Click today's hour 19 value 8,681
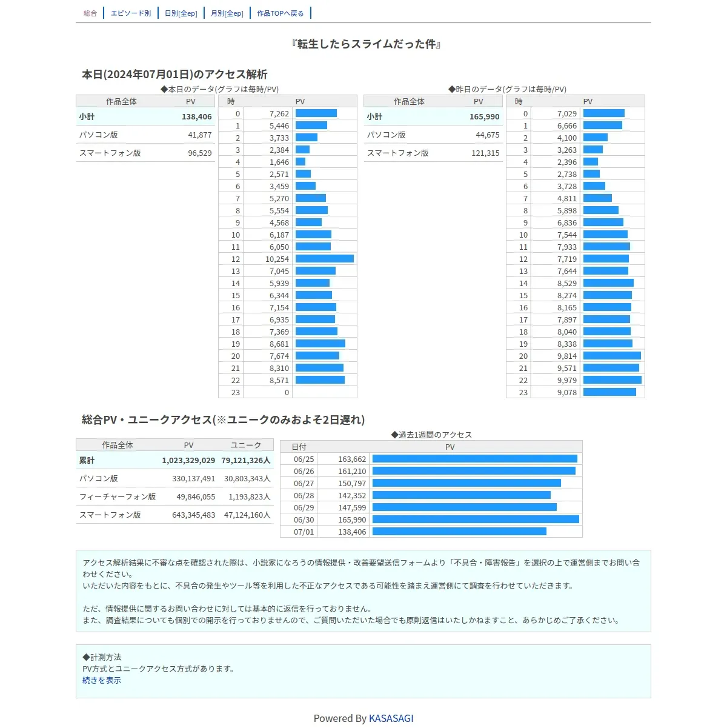The image size is (727, 728). coord(279,344)
